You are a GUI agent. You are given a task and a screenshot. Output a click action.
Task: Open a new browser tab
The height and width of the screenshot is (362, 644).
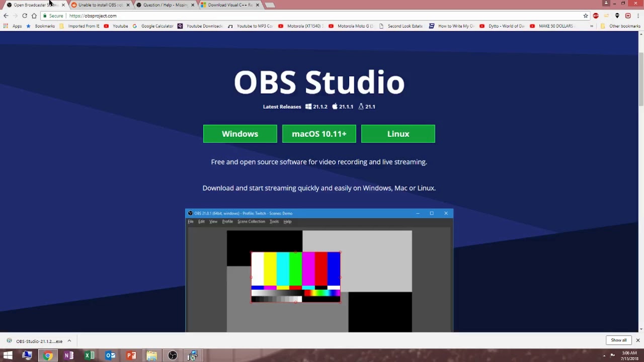(x=270, y=5)
